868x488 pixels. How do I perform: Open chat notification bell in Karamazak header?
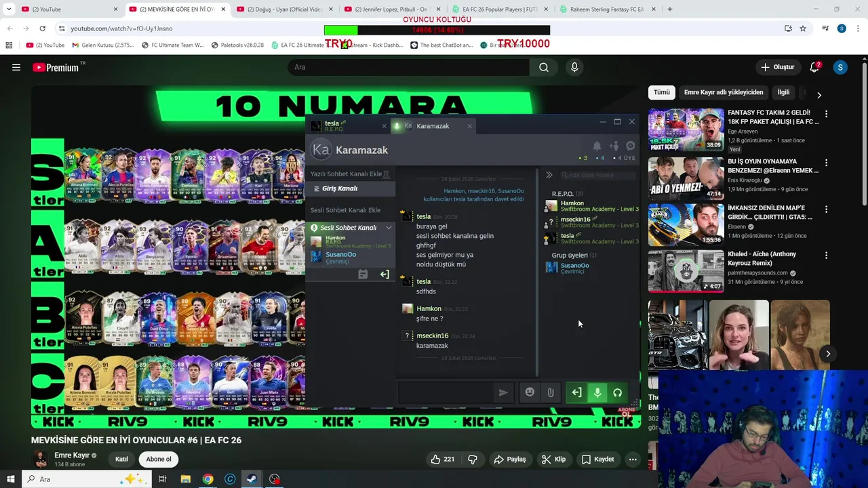(597, 146)
